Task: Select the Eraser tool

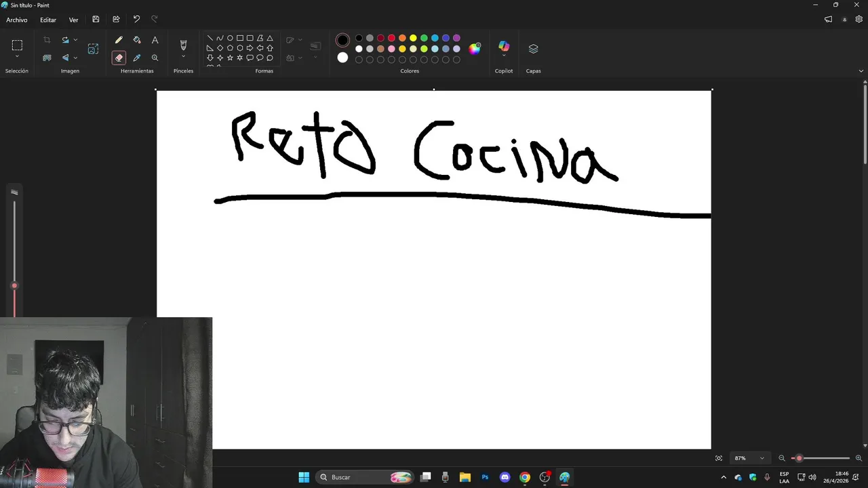Action: [119, 58]
